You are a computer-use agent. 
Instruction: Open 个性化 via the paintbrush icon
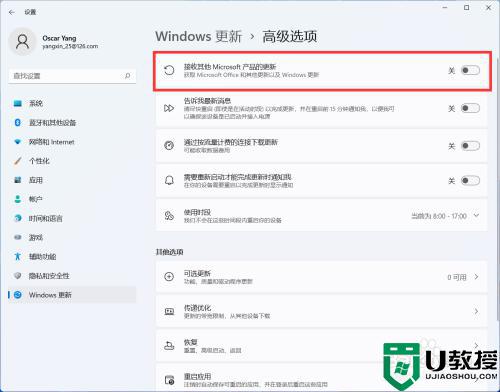tap(18, 161)
